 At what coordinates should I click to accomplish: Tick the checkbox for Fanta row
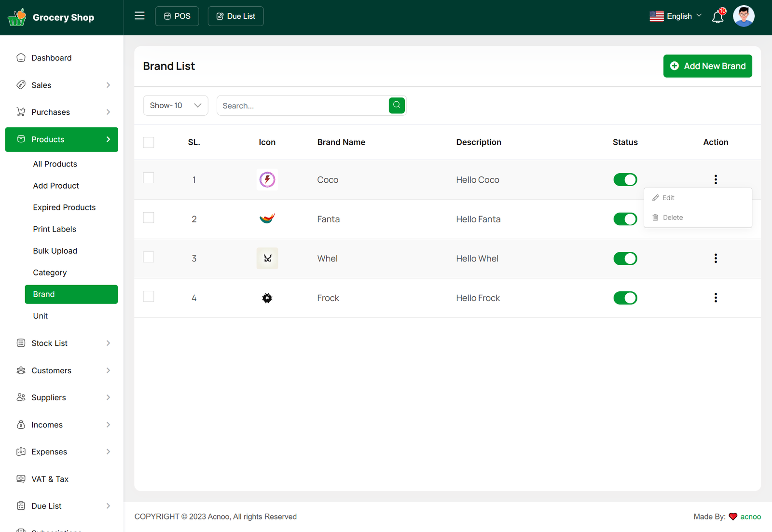[x=149, y=218]
